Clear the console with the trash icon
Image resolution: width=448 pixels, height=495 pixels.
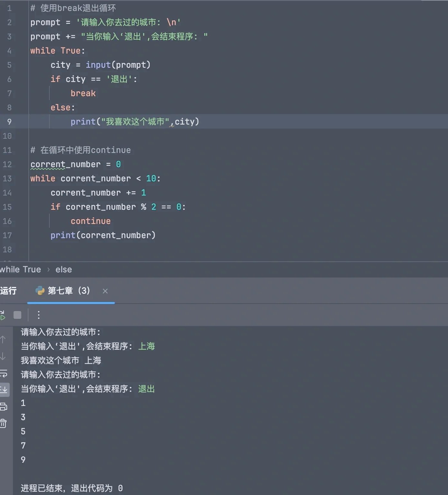(3, 423)
